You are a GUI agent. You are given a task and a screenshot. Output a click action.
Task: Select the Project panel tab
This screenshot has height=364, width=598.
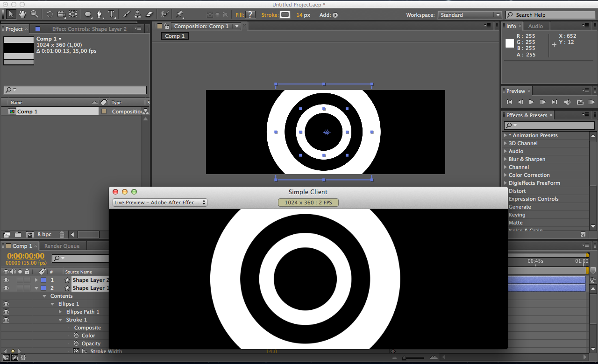(x=14, y=29)
